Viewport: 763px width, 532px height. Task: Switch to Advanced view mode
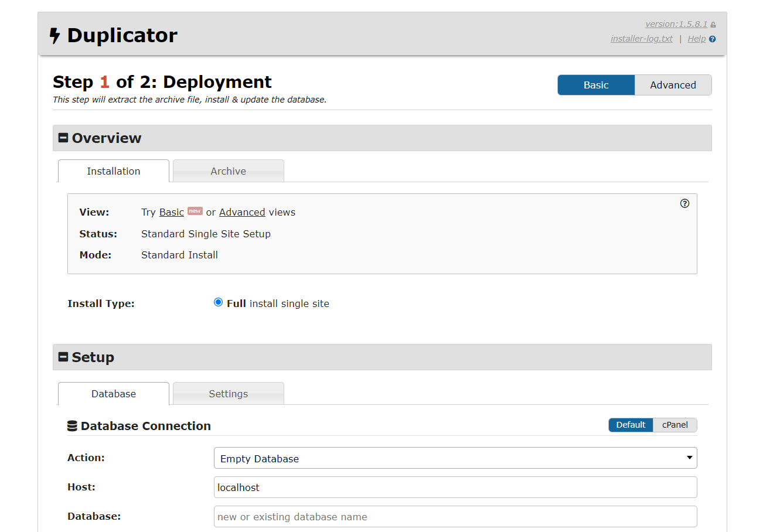coord(673,85)
